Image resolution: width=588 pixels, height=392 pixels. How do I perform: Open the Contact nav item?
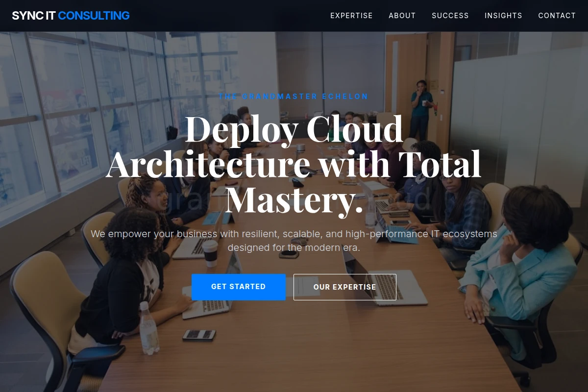click(x=557, y=16)
